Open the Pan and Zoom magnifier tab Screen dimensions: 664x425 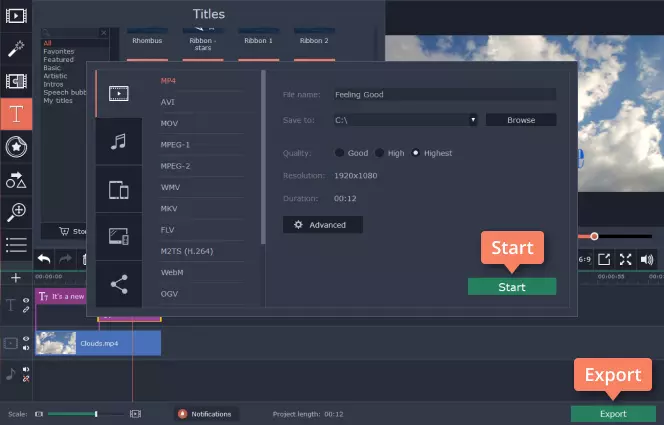click(16, 212)
